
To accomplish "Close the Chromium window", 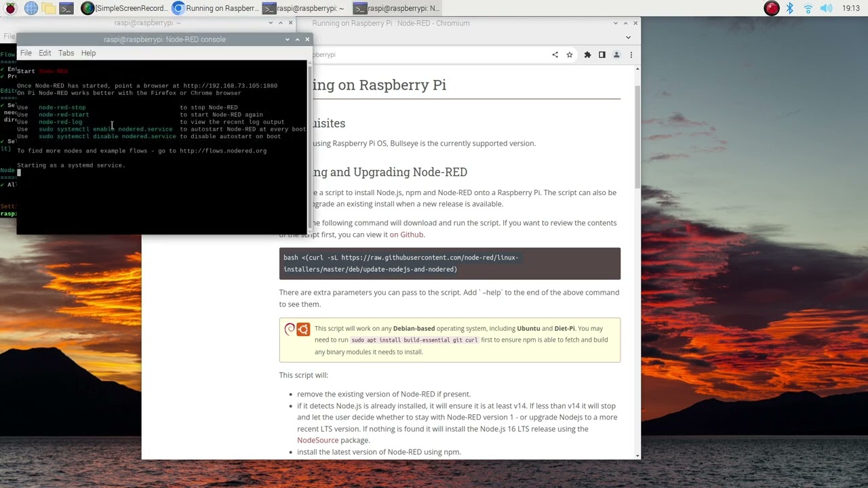I will click(x=636, y=23).
